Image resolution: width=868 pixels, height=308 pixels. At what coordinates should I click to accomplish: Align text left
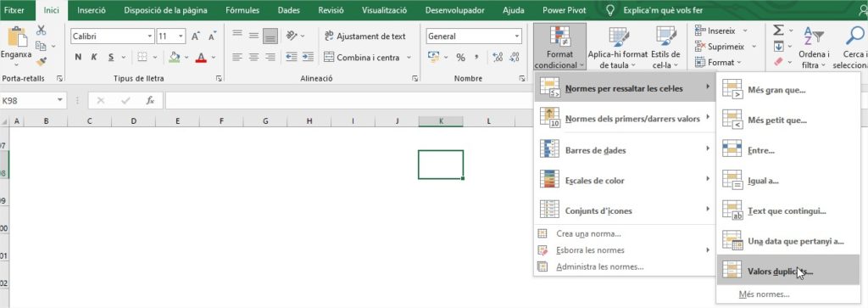(237, 57)
